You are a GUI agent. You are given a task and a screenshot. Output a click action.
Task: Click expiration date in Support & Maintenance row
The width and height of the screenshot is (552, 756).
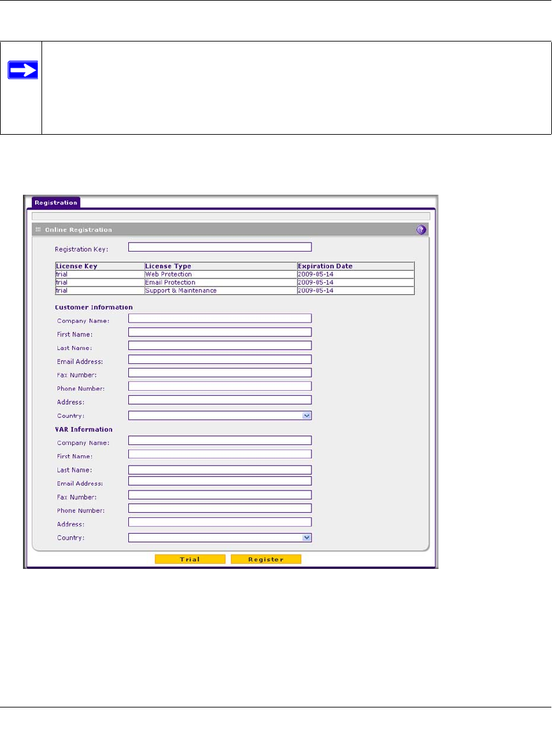click(x=355, y=291)
